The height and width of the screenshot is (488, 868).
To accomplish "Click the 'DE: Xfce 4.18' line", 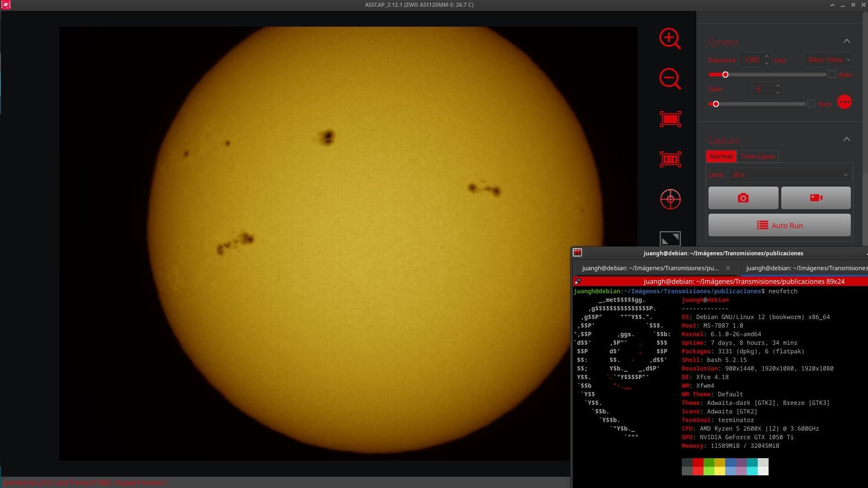I will click(705, 377).
